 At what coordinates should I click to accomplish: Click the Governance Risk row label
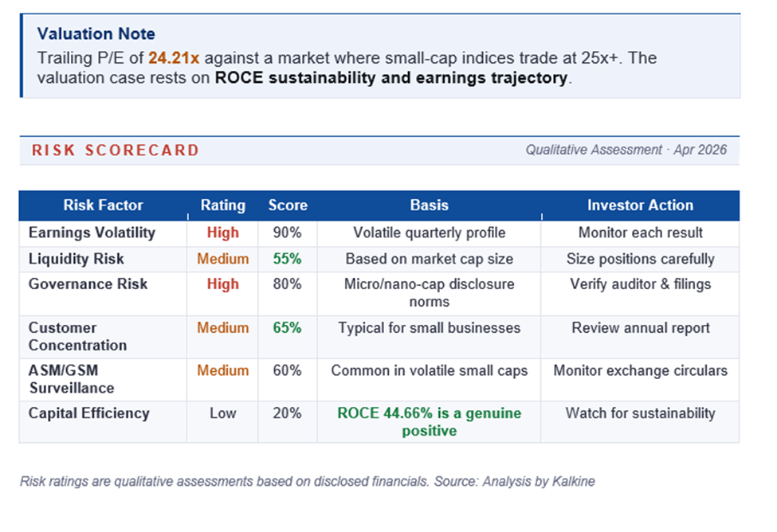tap(88, 284)
